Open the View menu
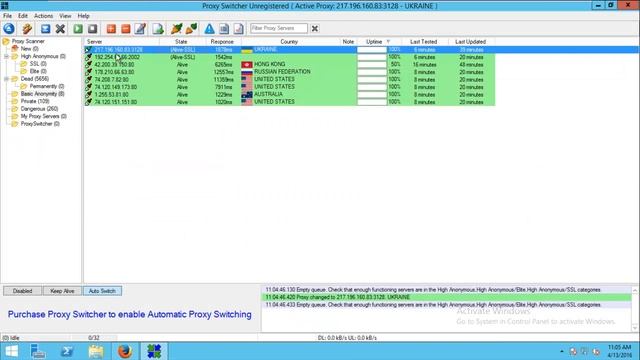This screenshot has width=640, height=360. click(65, 16)
